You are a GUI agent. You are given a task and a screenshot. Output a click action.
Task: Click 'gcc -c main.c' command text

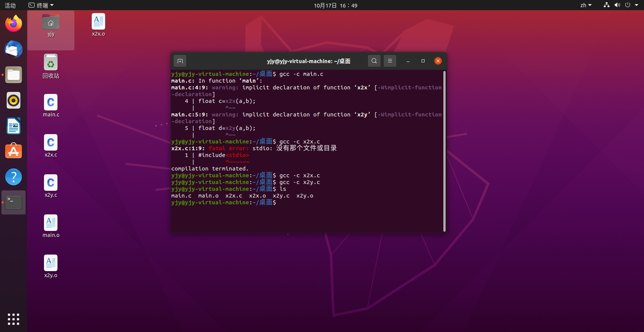[x=301, y=74]
